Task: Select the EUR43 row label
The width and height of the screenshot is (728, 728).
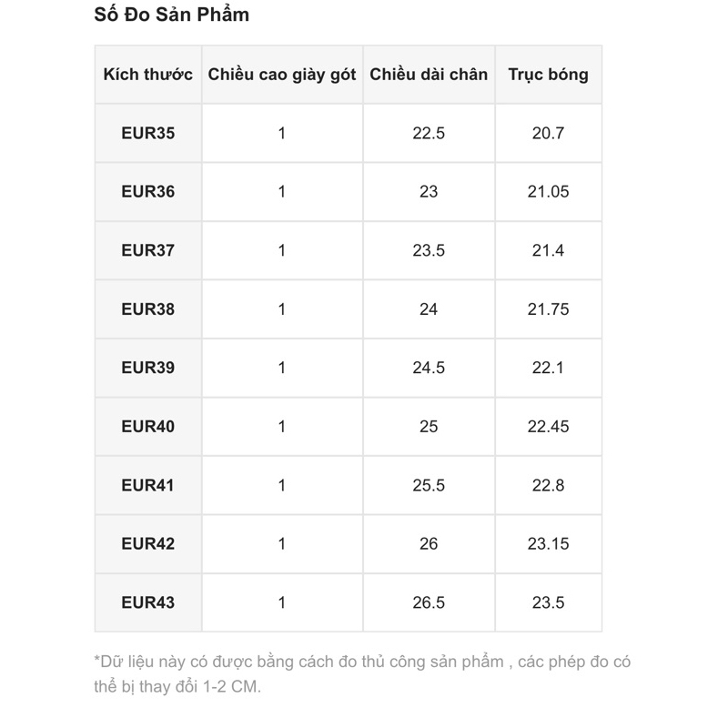Action: (147, 602)
